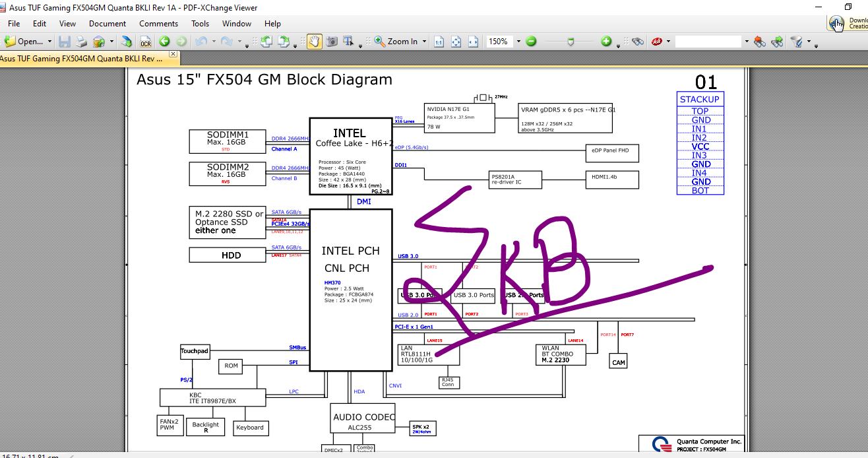This screenshot has width=868, height=458.
Task: Click the Zoom In magnifier tool
Action: click(396, 42)
